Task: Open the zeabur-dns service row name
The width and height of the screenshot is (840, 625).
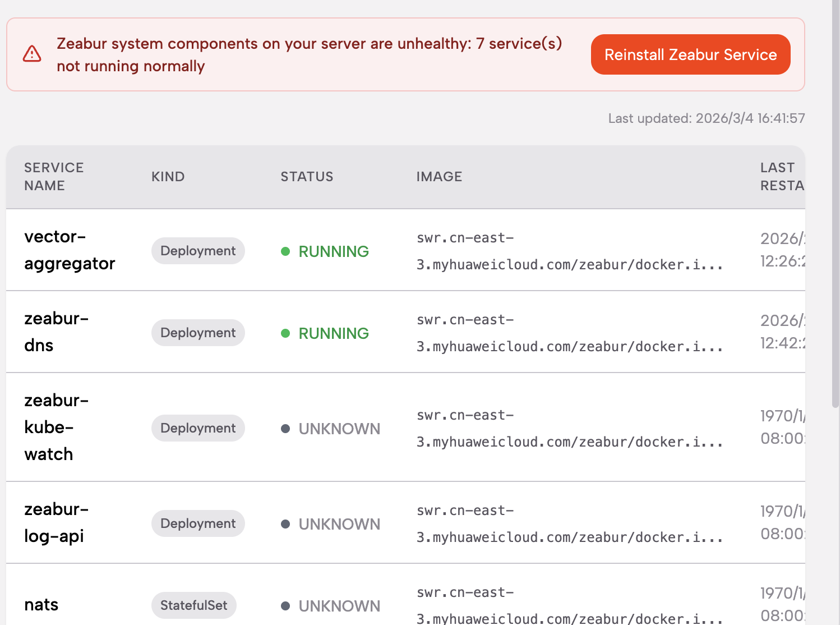Action: (x=56, y=332)
